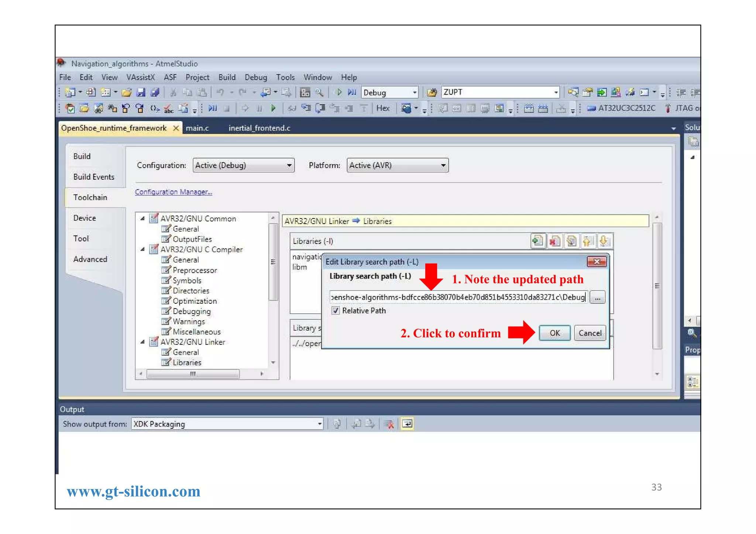Close the OpenShoe_runtime_framework tab
756x534 pixels.
[176, 128]
